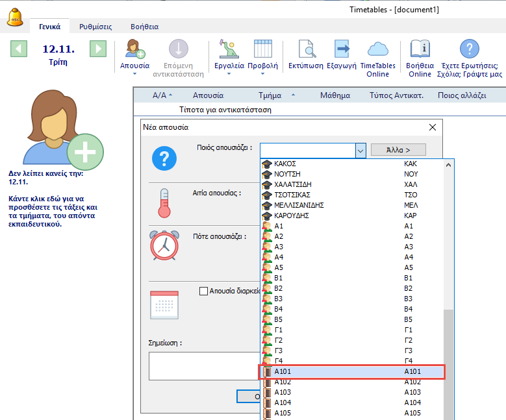
Task: Switch to the Βοήθεια tab
Action: click(145, 27)
